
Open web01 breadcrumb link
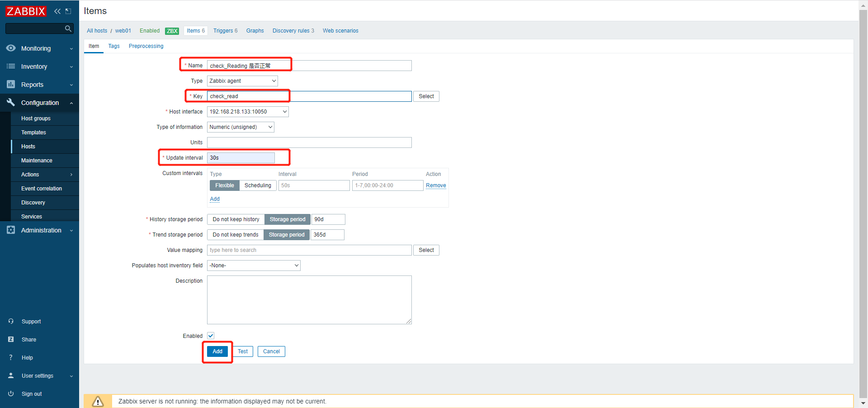(123, 31)
